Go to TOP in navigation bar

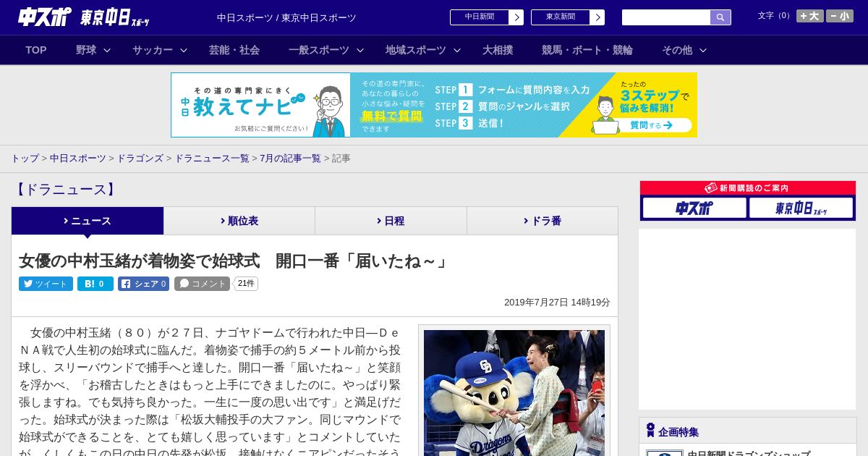36,50
